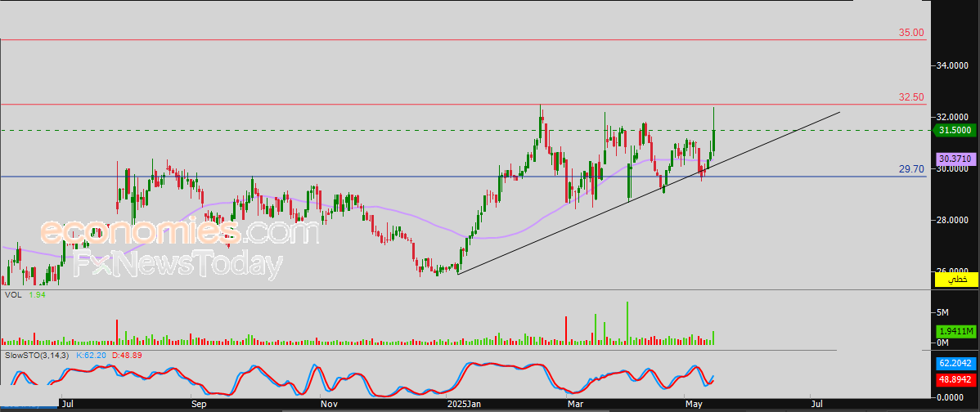
Task: Click the Mar date axis label
Action: point(574,405)
